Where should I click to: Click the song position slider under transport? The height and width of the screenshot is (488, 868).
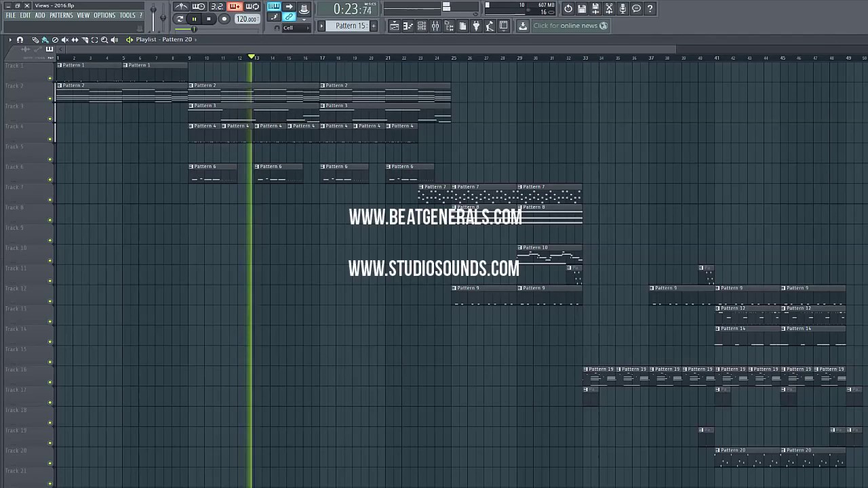193,29
